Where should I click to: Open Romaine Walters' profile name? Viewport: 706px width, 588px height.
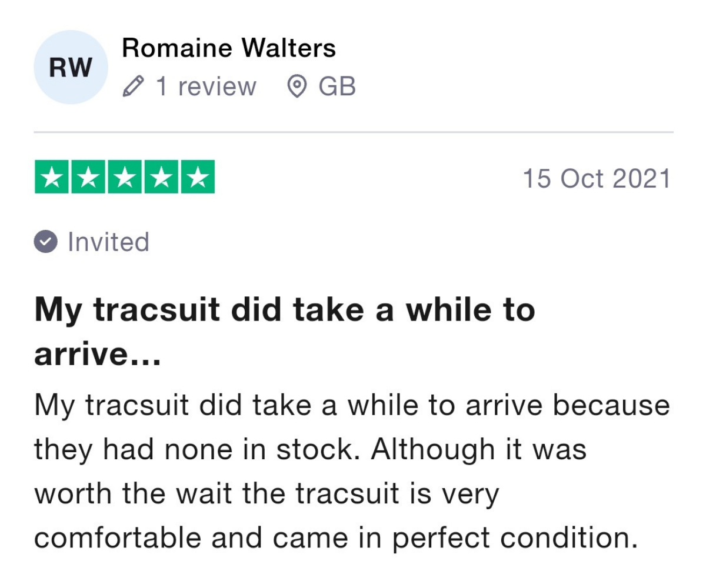[x=229, y=48]
